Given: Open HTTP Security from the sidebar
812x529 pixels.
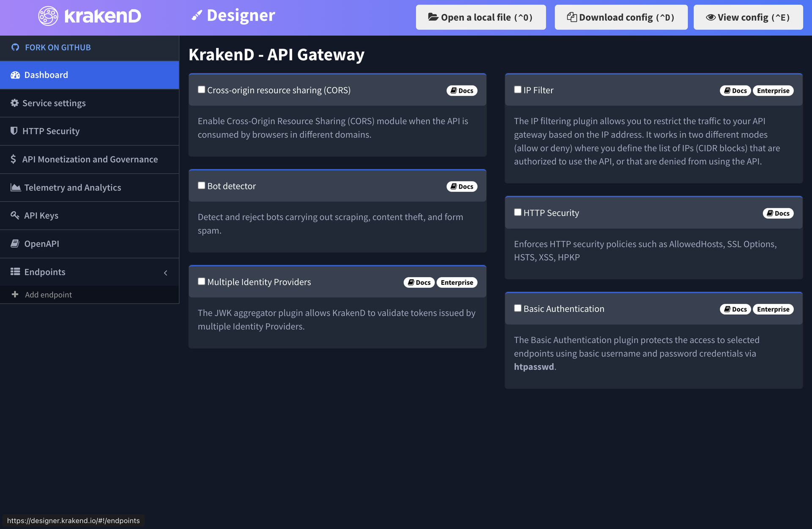Looking at the screenshot, I should coord(90,131).
